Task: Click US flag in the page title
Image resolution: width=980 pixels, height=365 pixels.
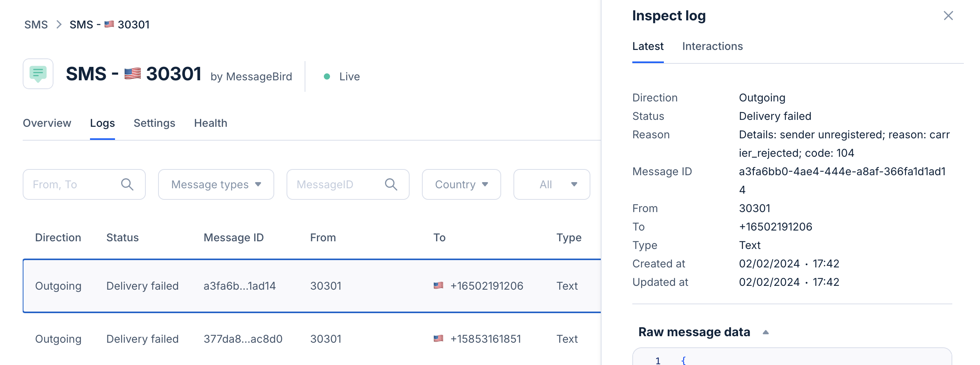Action: point(133,74)
